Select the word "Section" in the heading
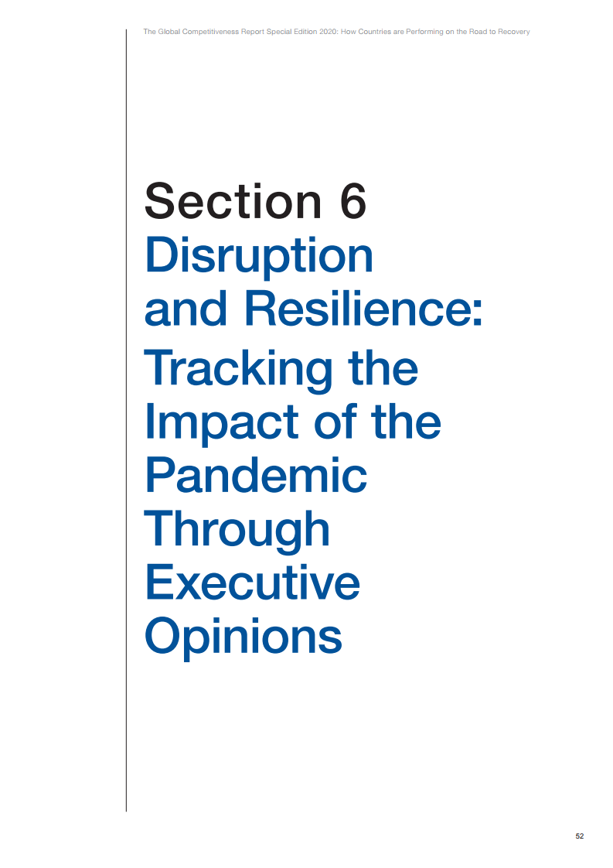613x868 pixels. click(233, 201)
